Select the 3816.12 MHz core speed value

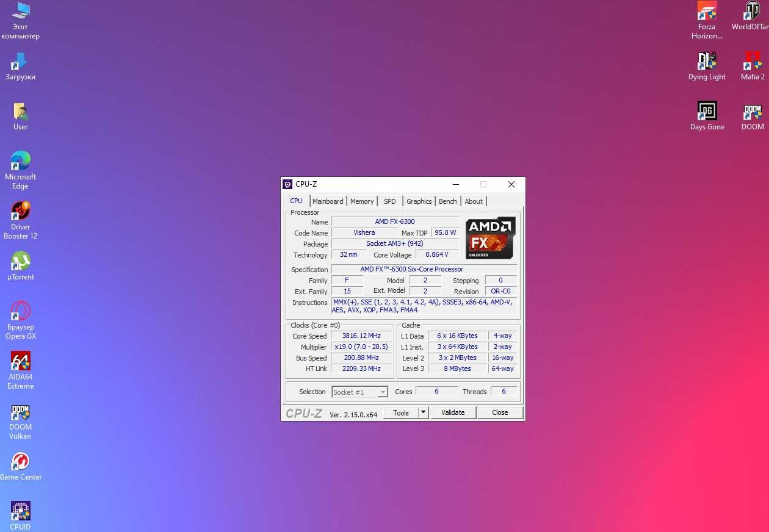[361, 336]
